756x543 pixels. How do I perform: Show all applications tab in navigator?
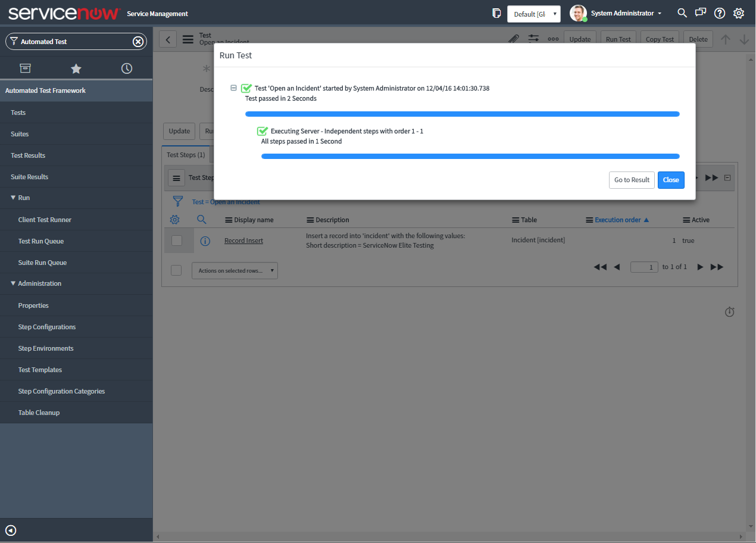tap(25, 68)
